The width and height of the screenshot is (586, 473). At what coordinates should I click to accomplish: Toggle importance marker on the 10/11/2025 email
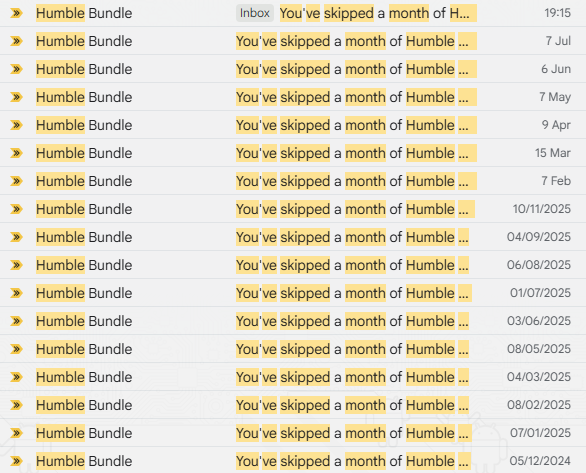coord(16,209)
